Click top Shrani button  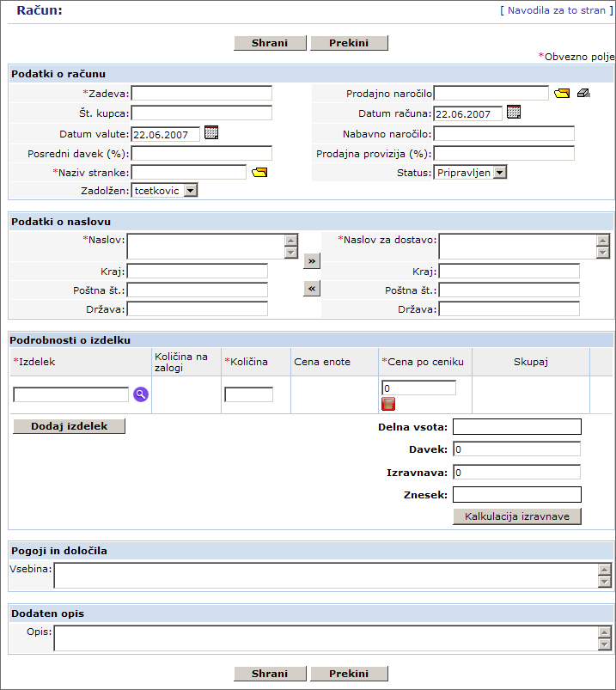(x=270, y=43)
